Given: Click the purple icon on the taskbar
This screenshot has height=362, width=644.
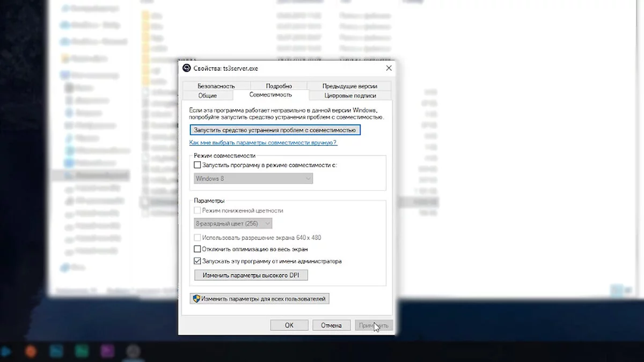Looking at the screenshot, I should [x=107, y=351].
